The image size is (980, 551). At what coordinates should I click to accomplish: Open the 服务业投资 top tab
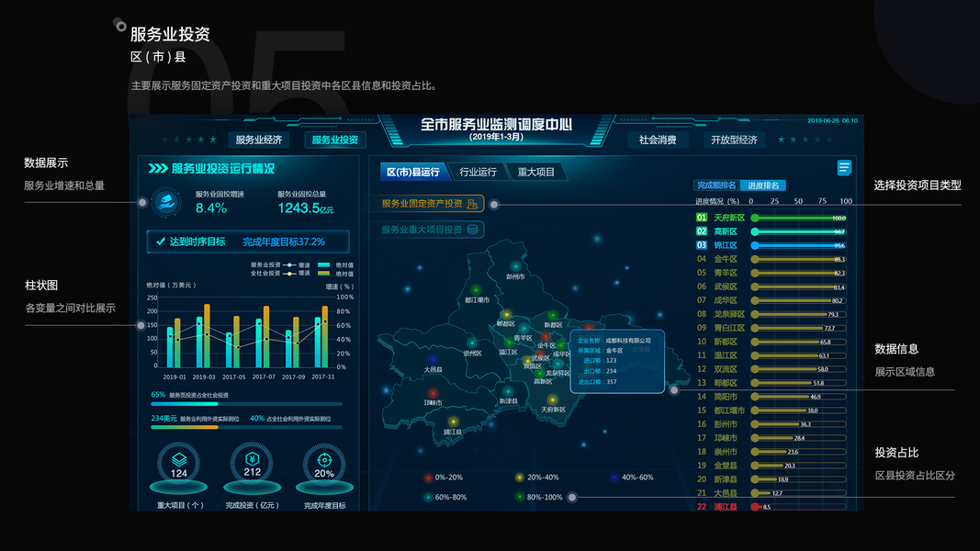point(335,140)
